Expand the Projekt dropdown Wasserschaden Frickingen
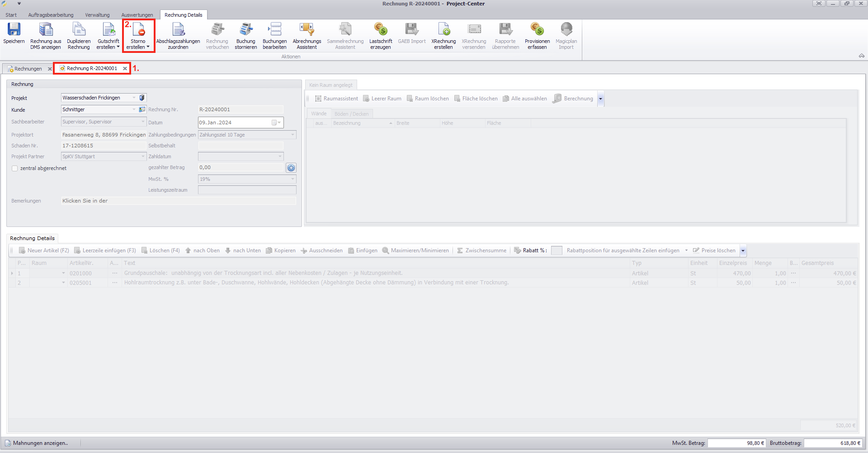This screenshot has height=453, width=868. [x=134, y=98]
